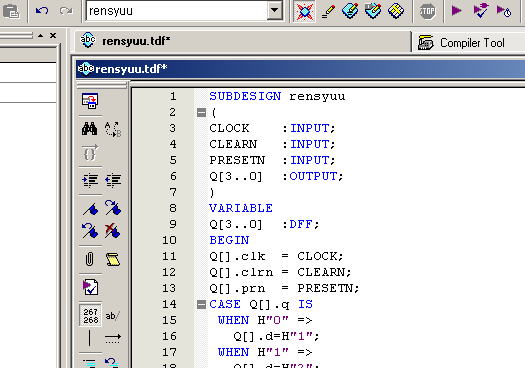
Task: Open the Insert Template scroll icon
Action: [x=113, y=260]
